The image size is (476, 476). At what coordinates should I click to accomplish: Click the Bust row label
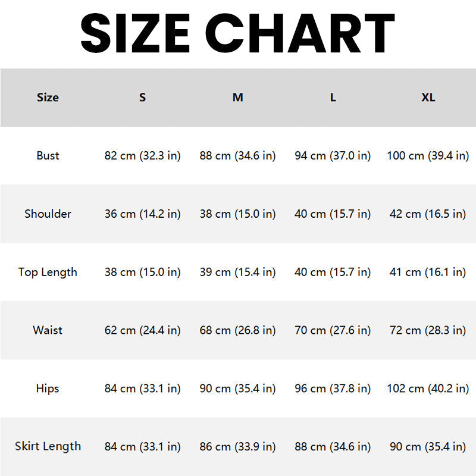48,156
